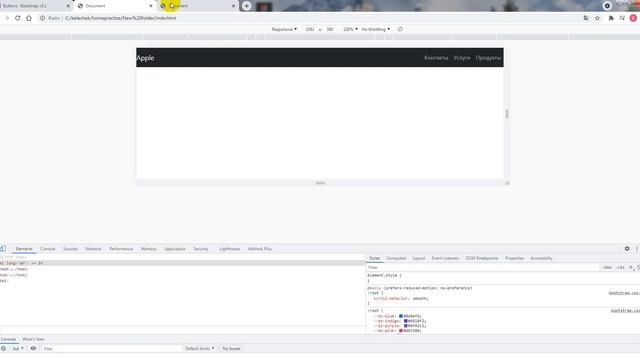
Task: Rotate the device viewport icon
Action: coord(400,29)
